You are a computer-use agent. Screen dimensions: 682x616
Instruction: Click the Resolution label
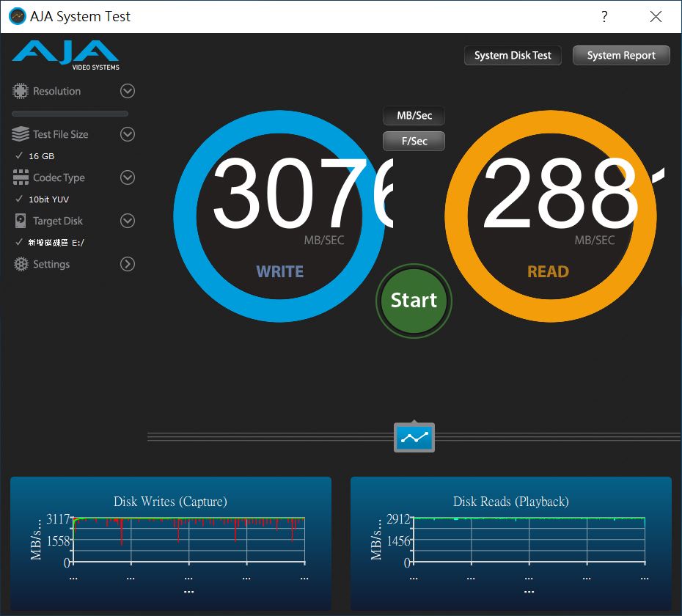tap(57, 91)
